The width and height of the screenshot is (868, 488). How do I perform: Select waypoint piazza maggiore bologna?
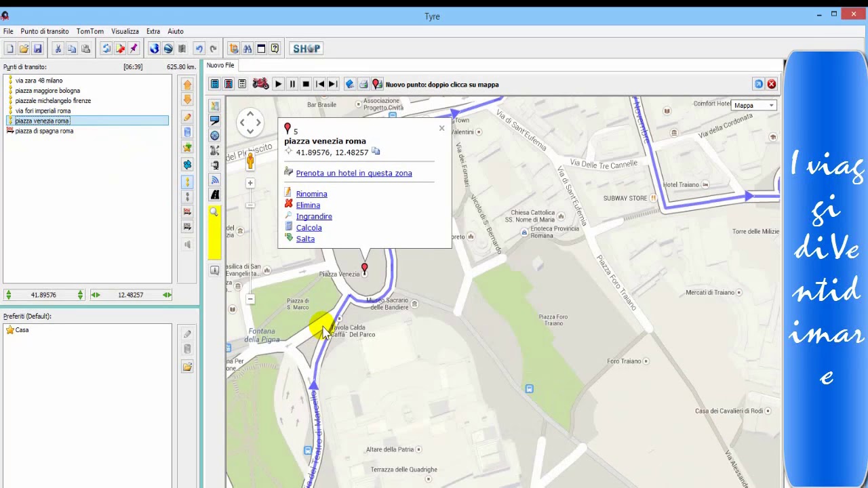pos(47,91)
